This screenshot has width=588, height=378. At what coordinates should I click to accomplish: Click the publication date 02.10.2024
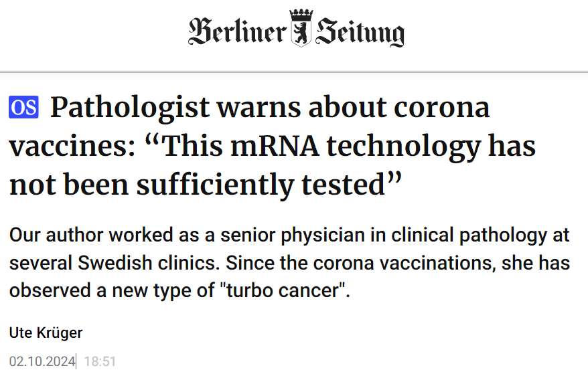pos(42,361)
